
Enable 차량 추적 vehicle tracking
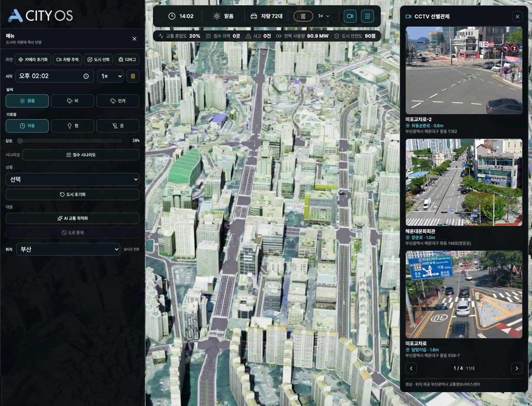(67, 59)
